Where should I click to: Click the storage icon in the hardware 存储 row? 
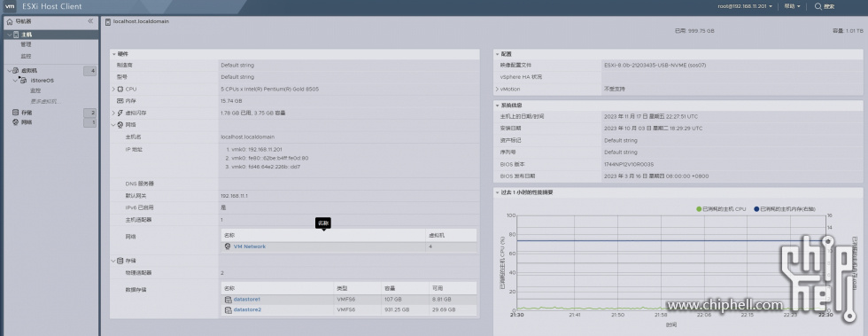tap(120, 261)
